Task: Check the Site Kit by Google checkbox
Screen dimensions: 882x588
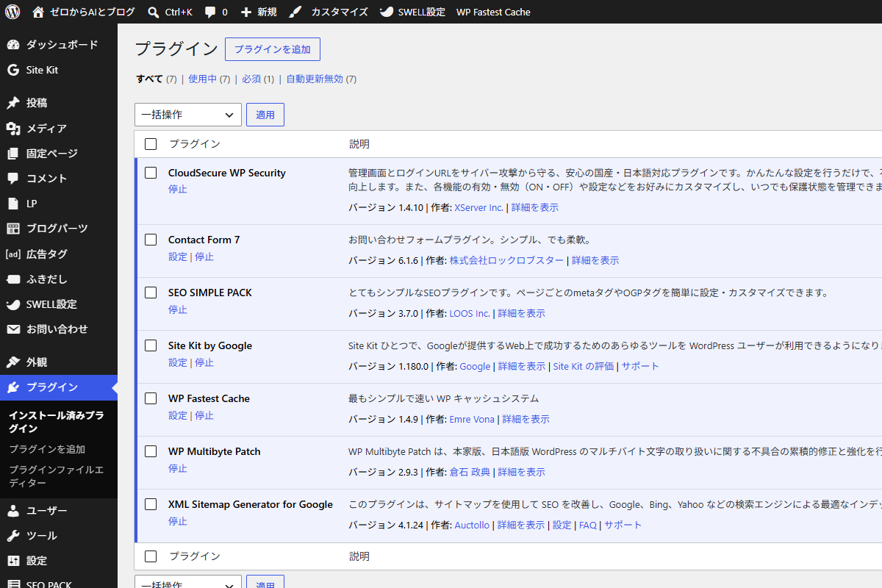Action: click(151, 345)
